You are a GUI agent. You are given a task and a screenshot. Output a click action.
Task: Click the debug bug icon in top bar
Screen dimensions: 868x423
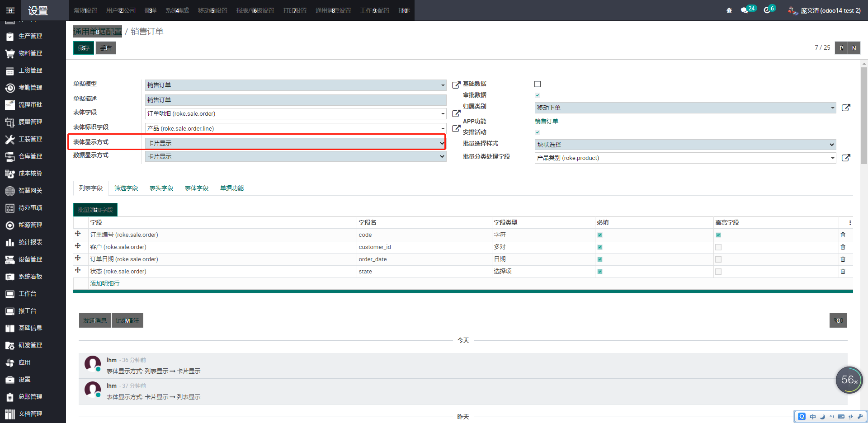pyautogui.click(x=729, y=10)
